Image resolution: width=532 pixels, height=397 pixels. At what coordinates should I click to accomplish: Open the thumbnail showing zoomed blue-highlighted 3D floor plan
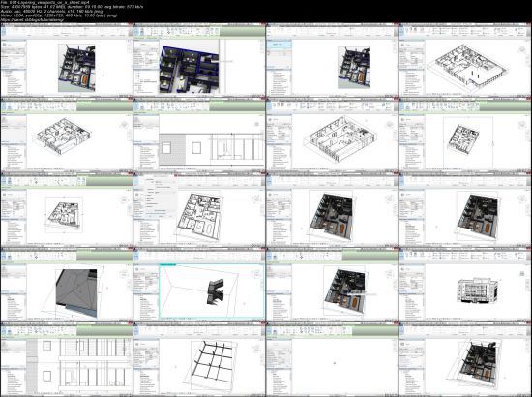tap(199, 60)
